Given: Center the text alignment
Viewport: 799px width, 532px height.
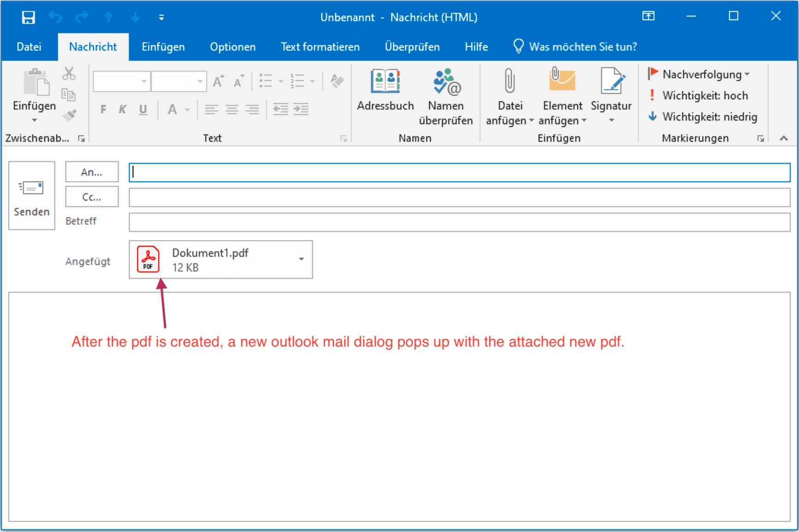Looking at the screenshot, I should coord(232,110).
